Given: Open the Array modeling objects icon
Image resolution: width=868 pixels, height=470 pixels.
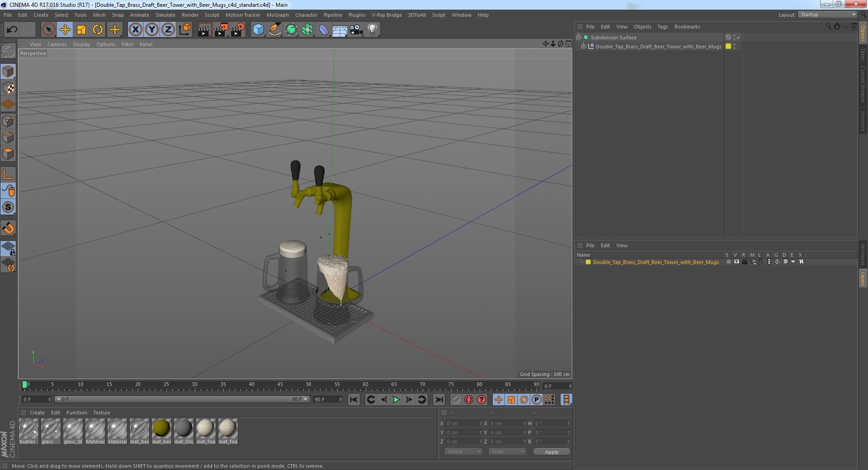Looking at the screenshot, I should [x=307, y=30].
